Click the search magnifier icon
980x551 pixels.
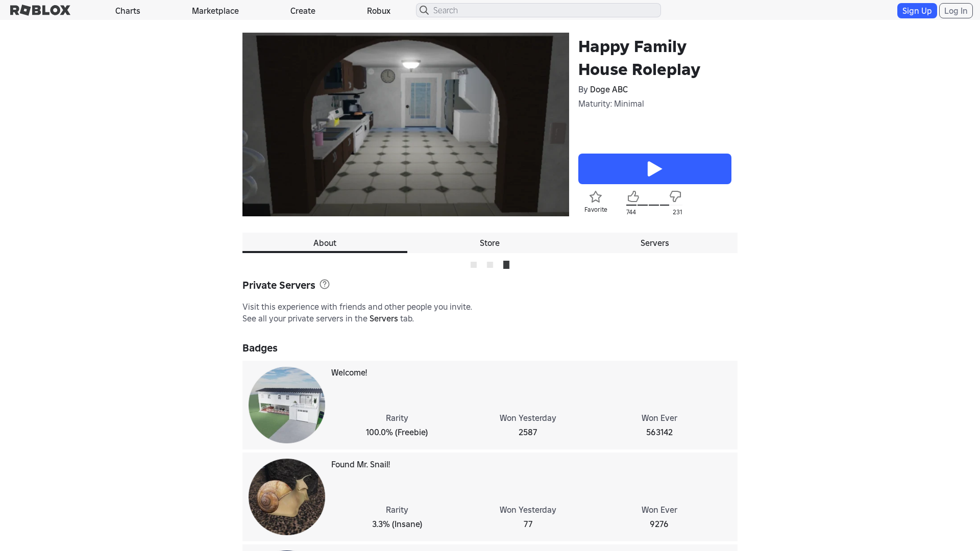[x=424, y=10]
